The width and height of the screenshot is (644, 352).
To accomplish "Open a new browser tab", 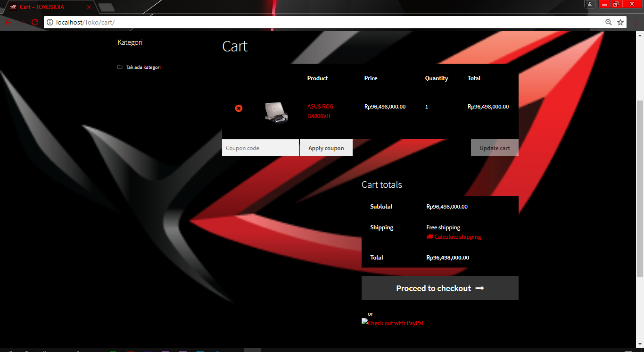I will coord(107,7).
